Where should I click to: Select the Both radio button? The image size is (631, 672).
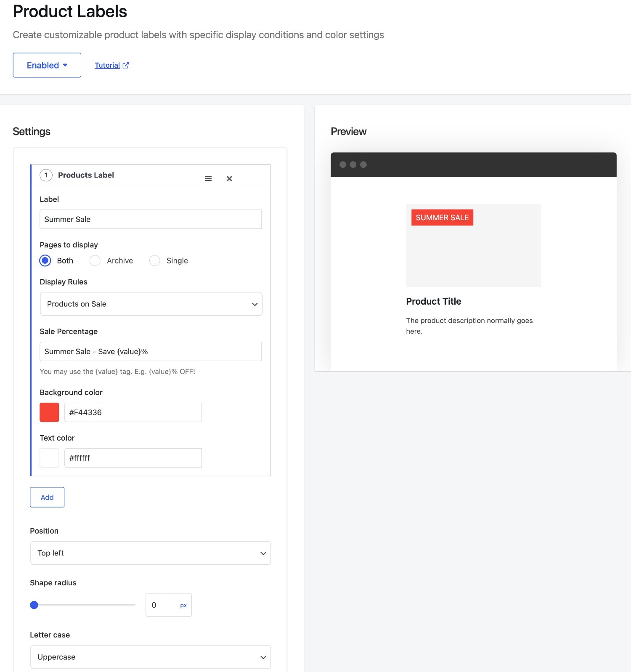pyautogui.click(x=45, y=260)
